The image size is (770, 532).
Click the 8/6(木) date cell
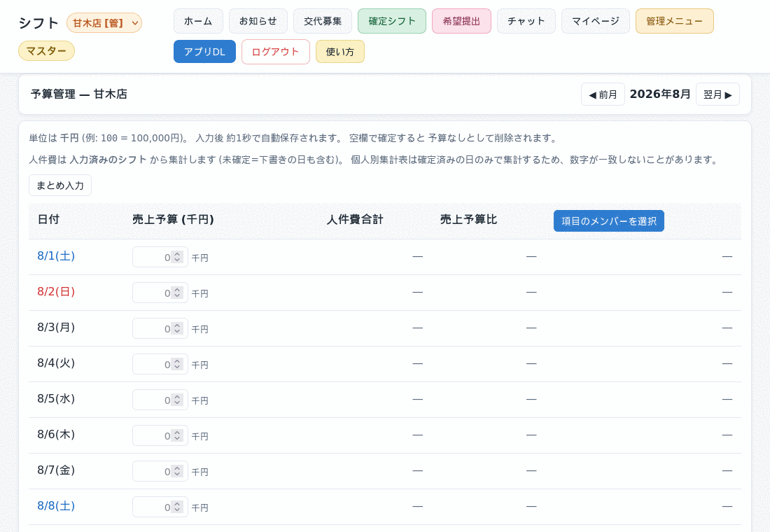56,435
